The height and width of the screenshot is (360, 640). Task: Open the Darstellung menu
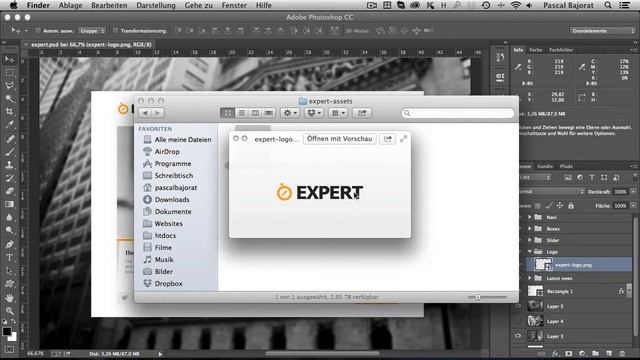click(x=156, y=5)
